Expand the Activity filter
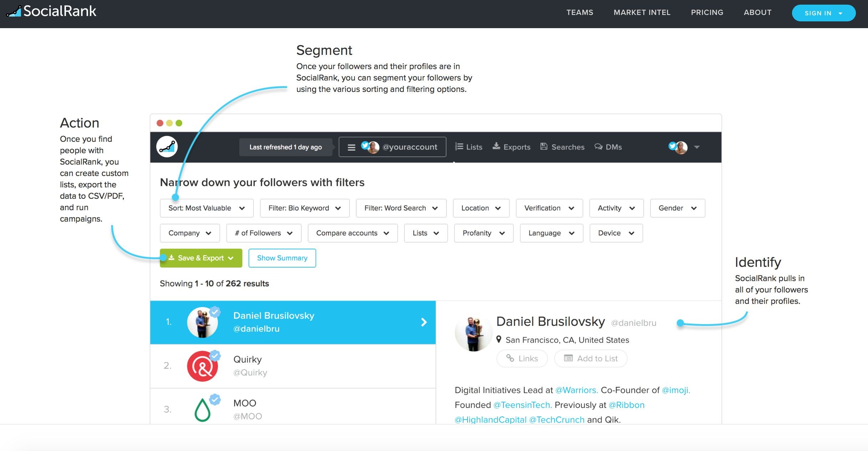This screenshot has width=868, height=451. (x=616, y=208)
